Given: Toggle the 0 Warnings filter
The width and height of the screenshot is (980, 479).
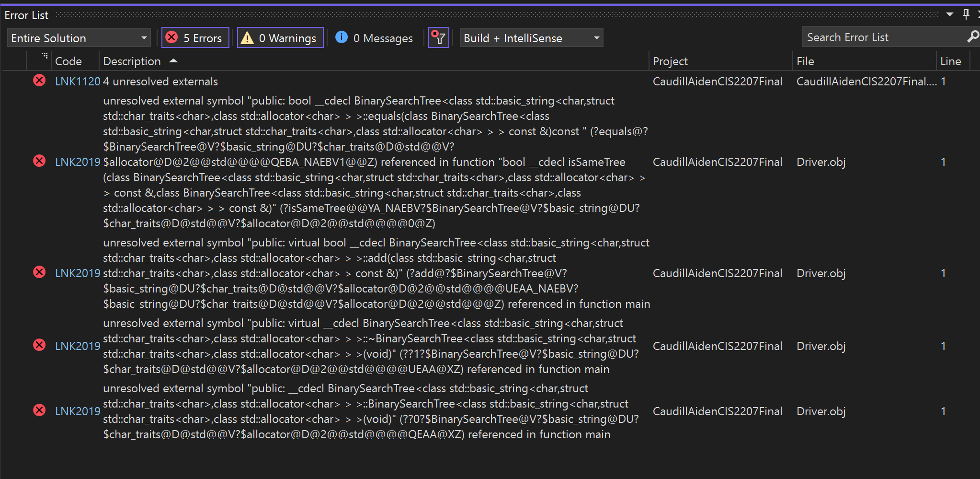Looking at the screenshot, I should [x=280, y=37].
